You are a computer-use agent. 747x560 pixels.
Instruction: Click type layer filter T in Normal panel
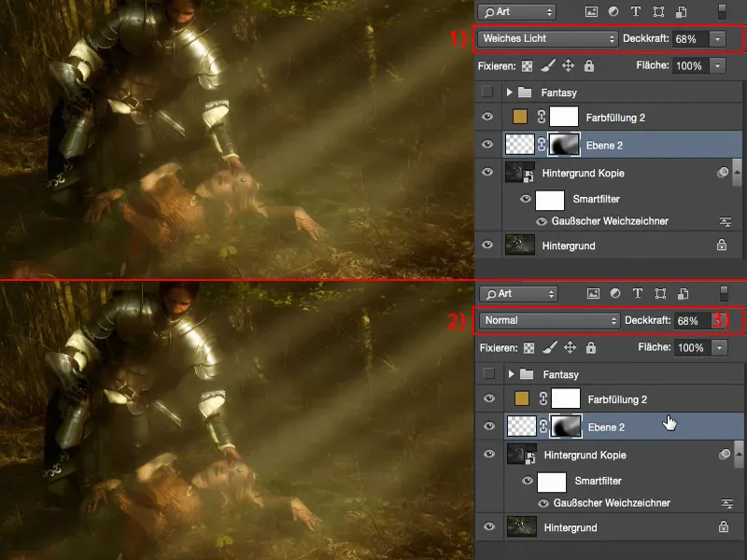(638, 293)
